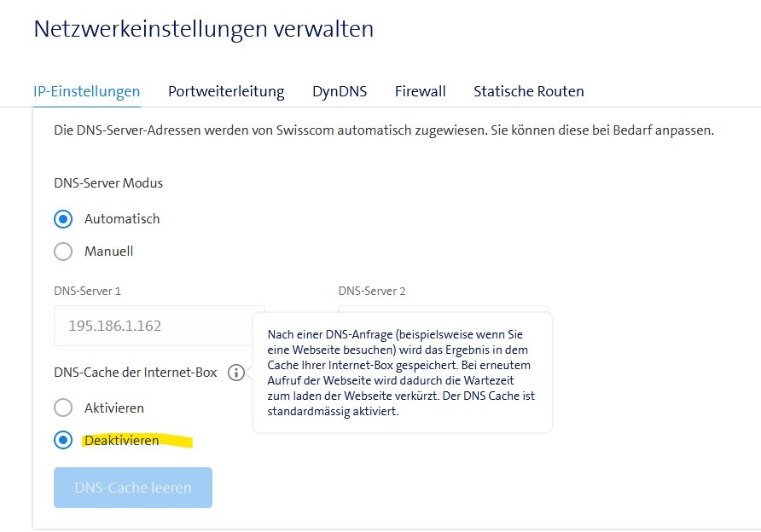This screenshot has width=761, height=532.
Task: Open the DynDNS settings tab
Action: pyautogui.click(x=339, y=91)
